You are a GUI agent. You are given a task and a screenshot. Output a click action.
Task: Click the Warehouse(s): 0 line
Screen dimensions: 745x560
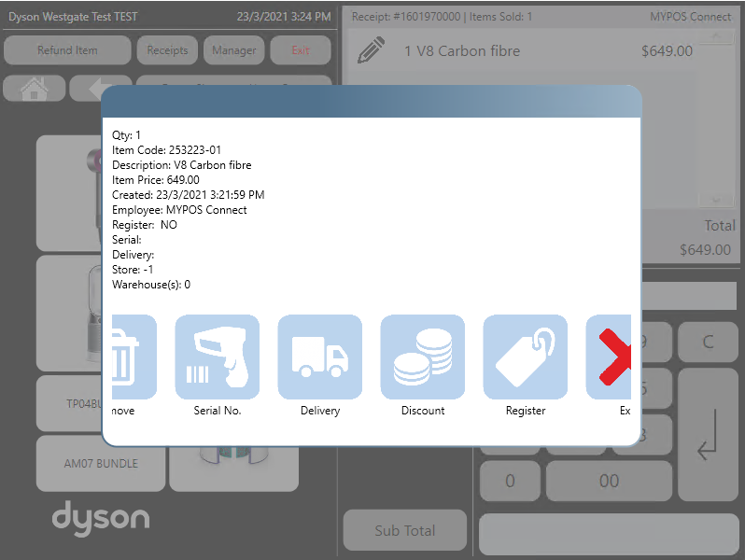click(x=151, y=285)
